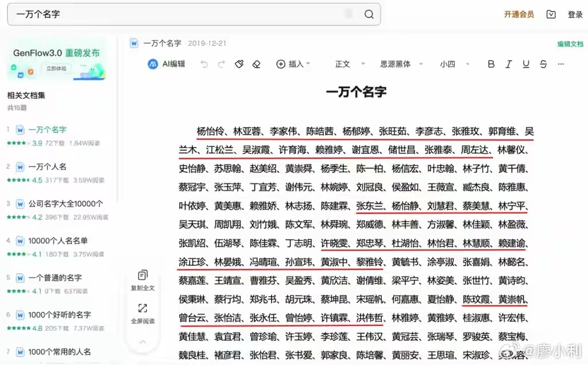Click Word icon beside 一个普通的名字
The width and height of the screenshot is (588, 365).
point(20,278)
